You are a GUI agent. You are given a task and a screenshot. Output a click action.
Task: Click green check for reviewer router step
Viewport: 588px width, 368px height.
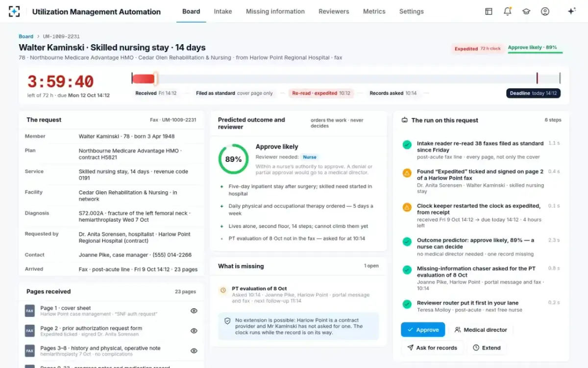[407, 304]
